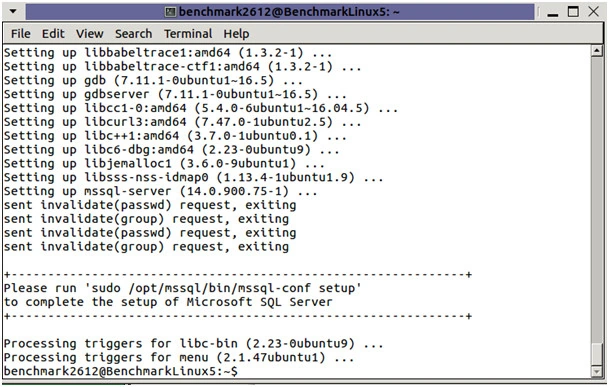609x387 pixels.
Task: Click the line 'Setting up libcurl3:amd64'
Action: coord(183,122)
